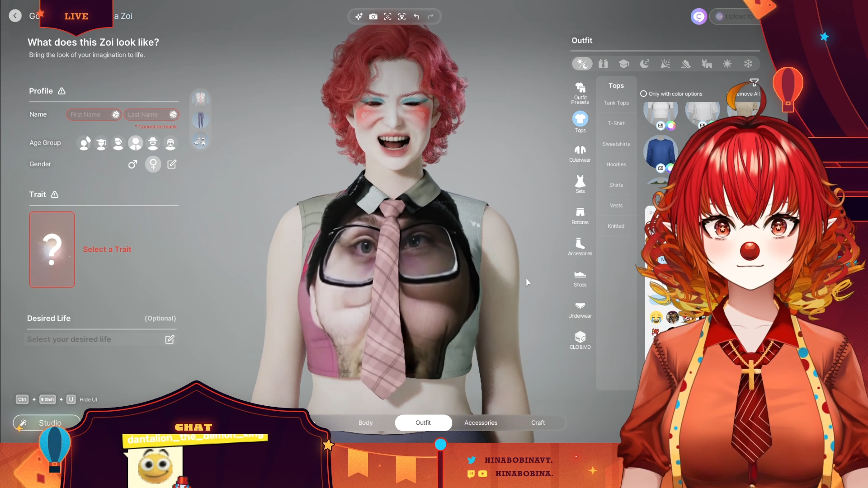Open the Outerwear clothing category
This screenshot has height=488, width=868.
coord(580,154)
